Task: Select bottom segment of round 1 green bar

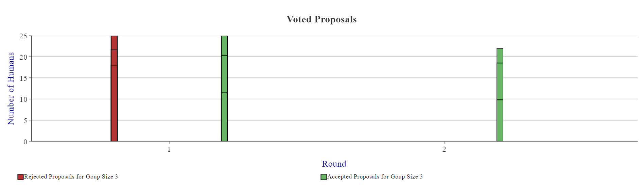Action: tap(224, 117)
